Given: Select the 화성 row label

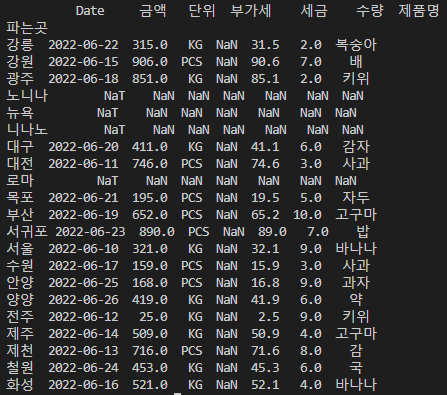Looking at the screenshot, I should [20, 385].
